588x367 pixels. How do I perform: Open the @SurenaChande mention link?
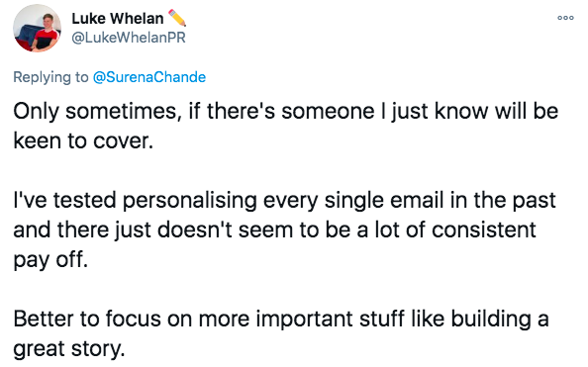(149, 77)
